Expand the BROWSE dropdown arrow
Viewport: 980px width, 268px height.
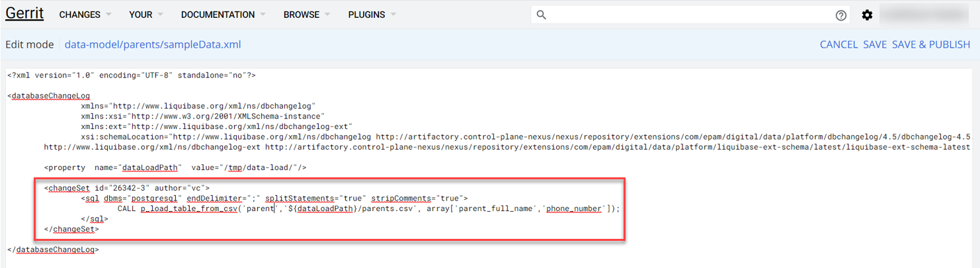pos(326,15)
